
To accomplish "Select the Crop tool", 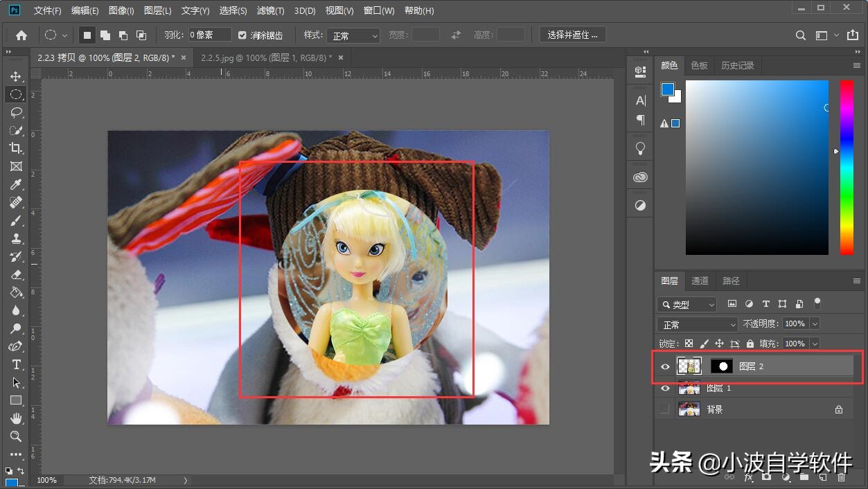I will coord(16,148).
